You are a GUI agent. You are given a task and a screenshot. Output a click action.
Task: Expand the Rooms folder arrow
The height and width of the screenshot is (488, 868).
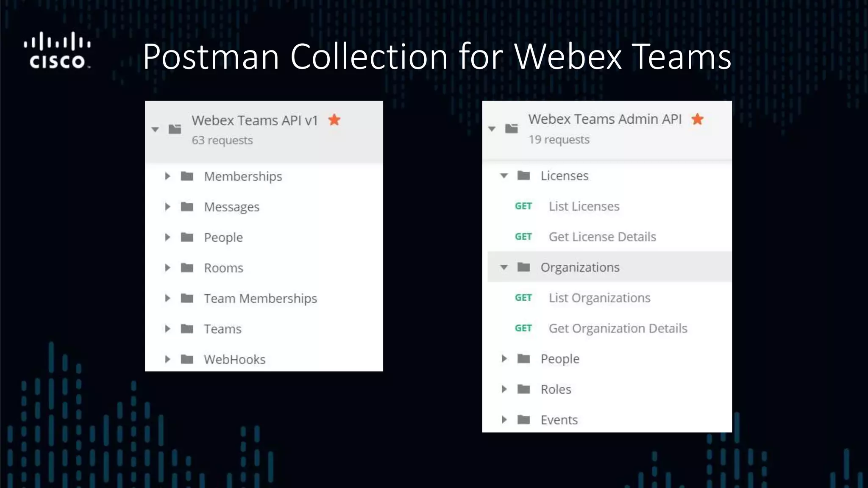click(167, 267)
